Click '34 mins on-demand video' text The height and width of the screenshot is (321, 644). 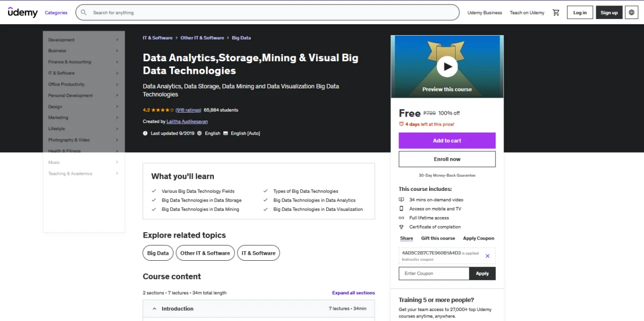tap(436, 200)
